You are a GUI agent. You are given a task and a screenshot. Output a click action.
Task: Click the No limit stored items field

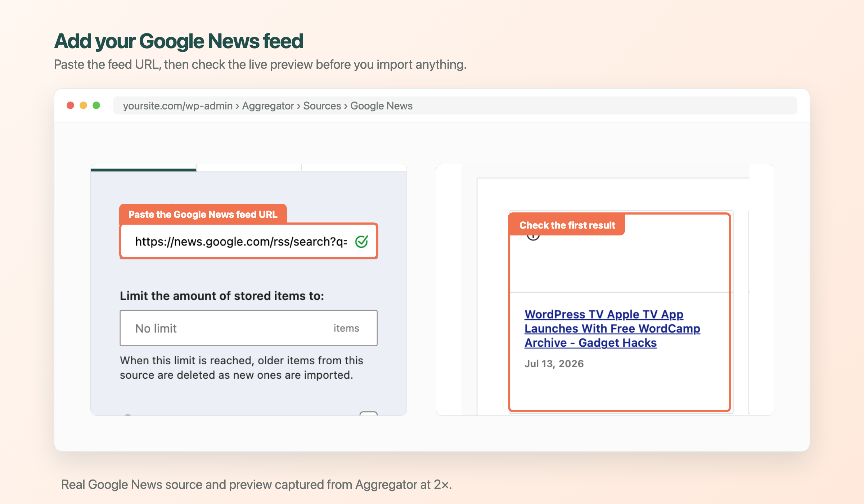tap(248, 328)
